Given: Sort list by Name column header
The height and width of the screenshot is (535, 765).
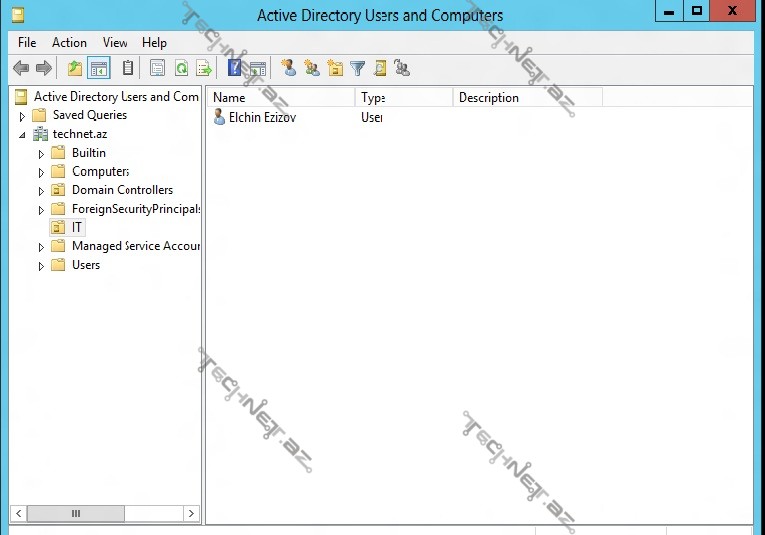Looking at the screenshot, I should coord(282,98).
